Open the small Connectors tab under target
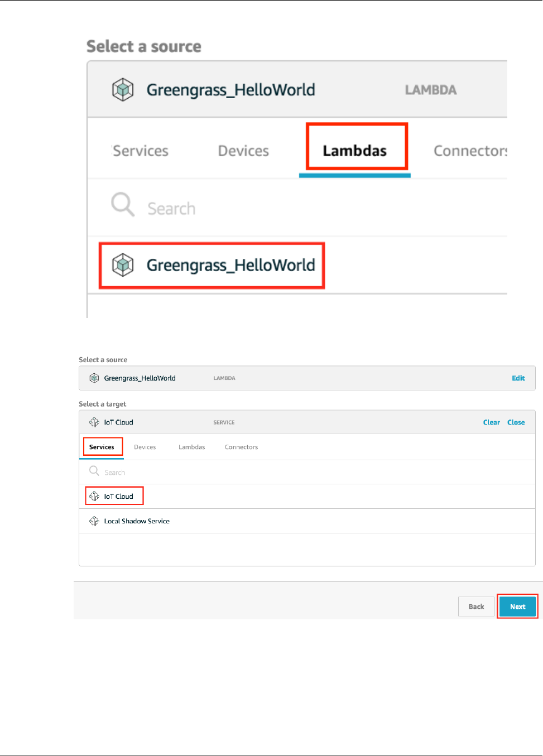This screenshot has height=756, width=543. (x=241, y=447)
